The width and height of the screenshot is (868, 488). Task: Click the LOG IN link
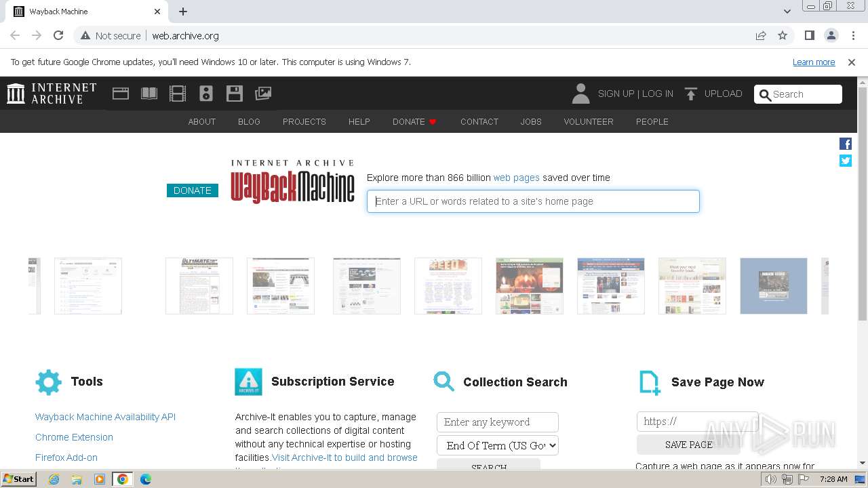pos(658,94)
